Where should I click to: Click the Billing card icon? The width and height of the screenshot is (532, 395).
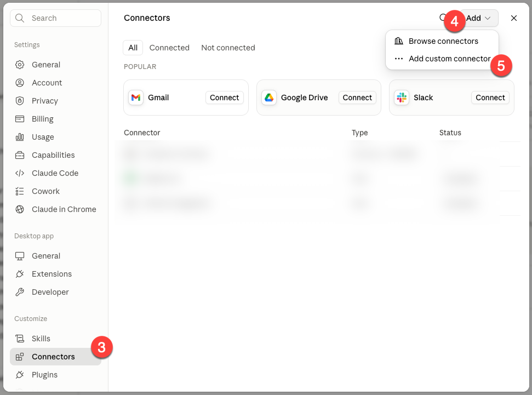tap(20, 119)
